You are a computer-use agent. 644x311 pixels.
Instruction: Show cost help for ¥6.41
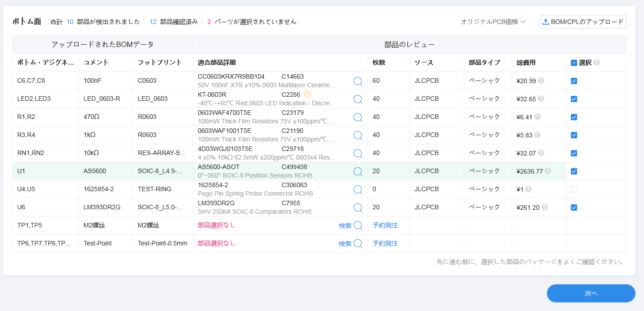tap(537, 117)
